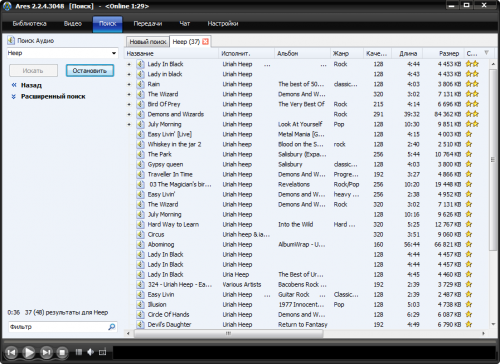Select the Поиск tab
The image size is (500, 364).
[107, 24]
